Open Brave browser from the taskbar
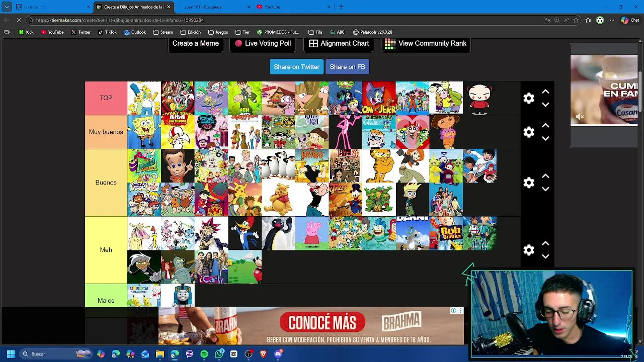Image resolution: width=644 pixels, height=362 pixels. click(x=263, y=354)
